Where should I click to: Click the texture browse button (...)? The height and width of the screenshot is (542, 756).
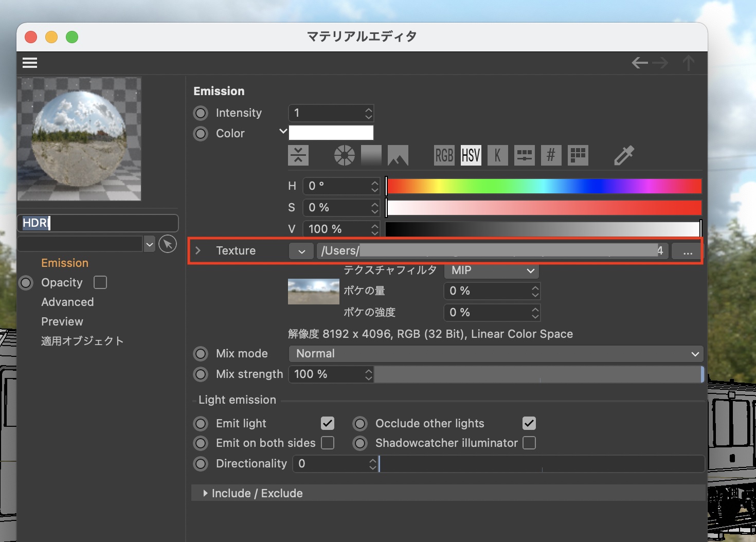click(x=688, y=251)
